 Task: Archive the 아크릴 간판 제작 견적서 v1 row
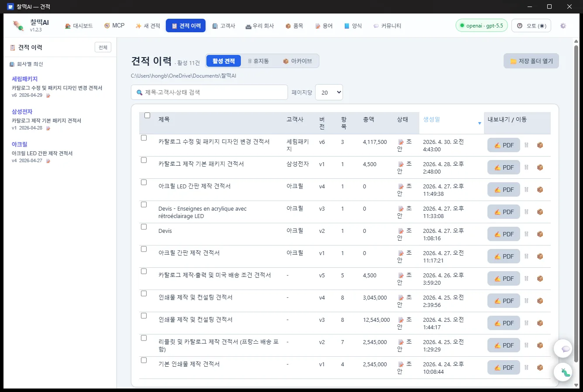pos(540,256)
